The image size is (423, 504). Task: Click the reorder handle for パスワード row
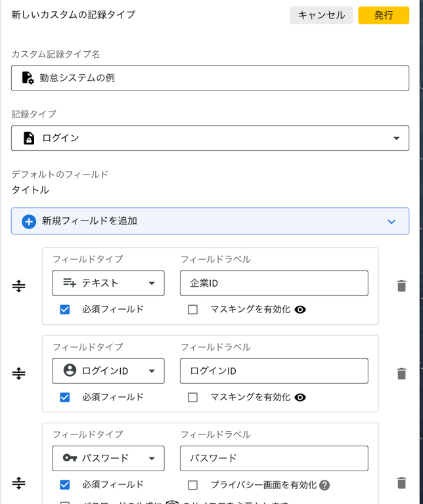tap(19, 483)
